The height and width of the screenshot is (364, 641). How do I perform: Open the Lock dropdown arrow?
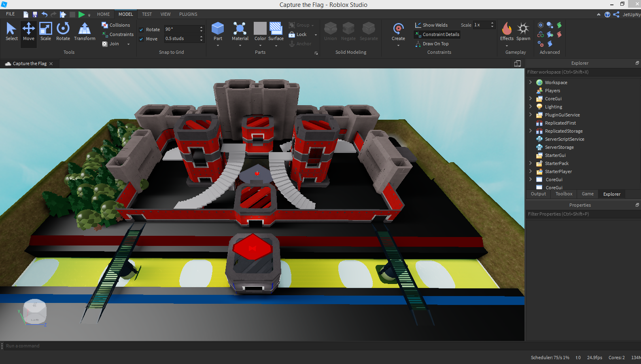[316, 35]
